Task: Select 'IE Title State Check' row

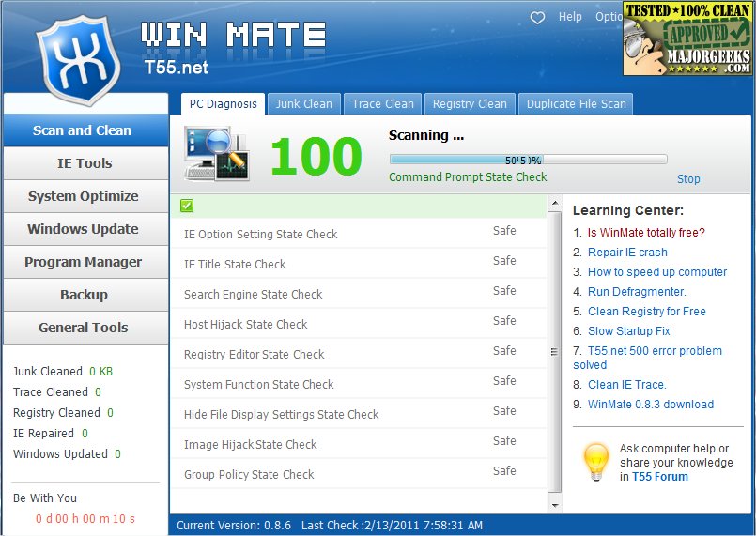Action: [359, 264]
